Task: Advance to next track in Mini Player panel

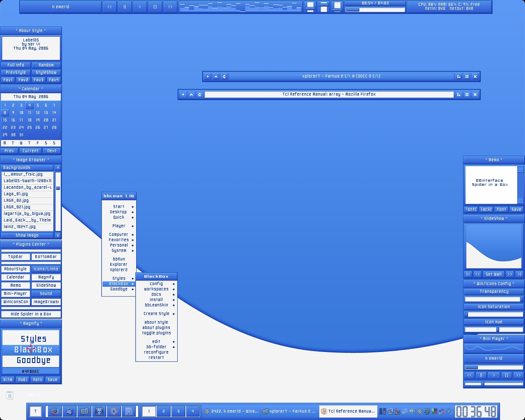Action: coord(518,375)
